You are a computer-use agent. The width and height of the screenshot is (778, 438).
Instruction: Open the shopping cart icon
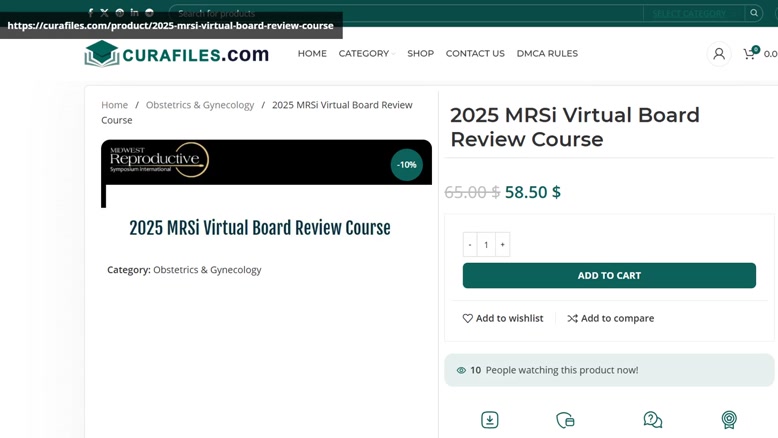click(x=750, y=53)
